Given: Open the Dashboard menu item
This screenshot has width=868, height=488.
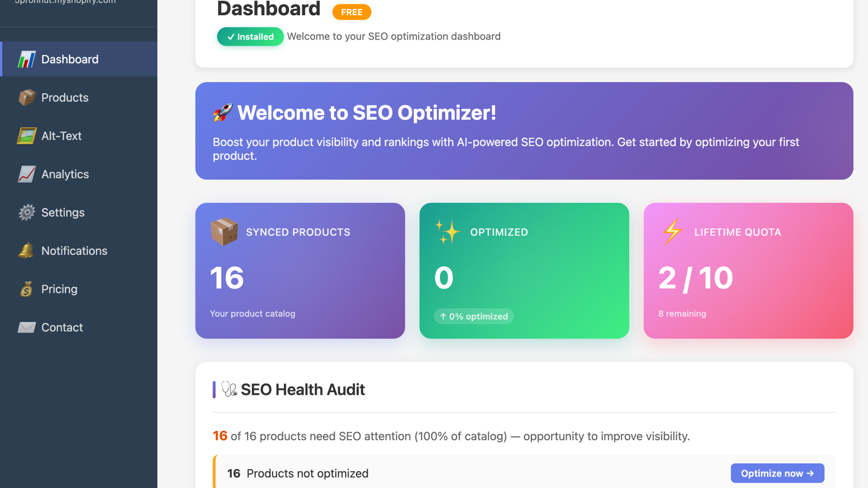Looking at the screenshot, I should click(x=79, y=59).
